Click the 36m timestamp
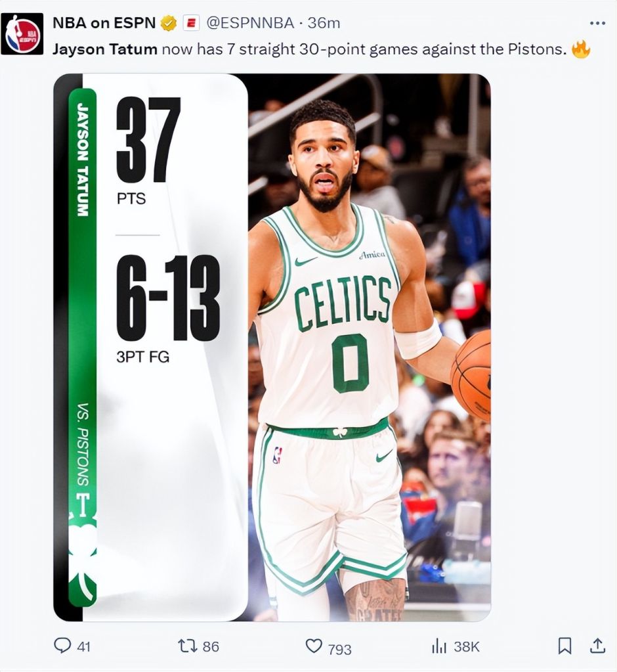Viewport: 617px width, 672px height. pos(324,23)
